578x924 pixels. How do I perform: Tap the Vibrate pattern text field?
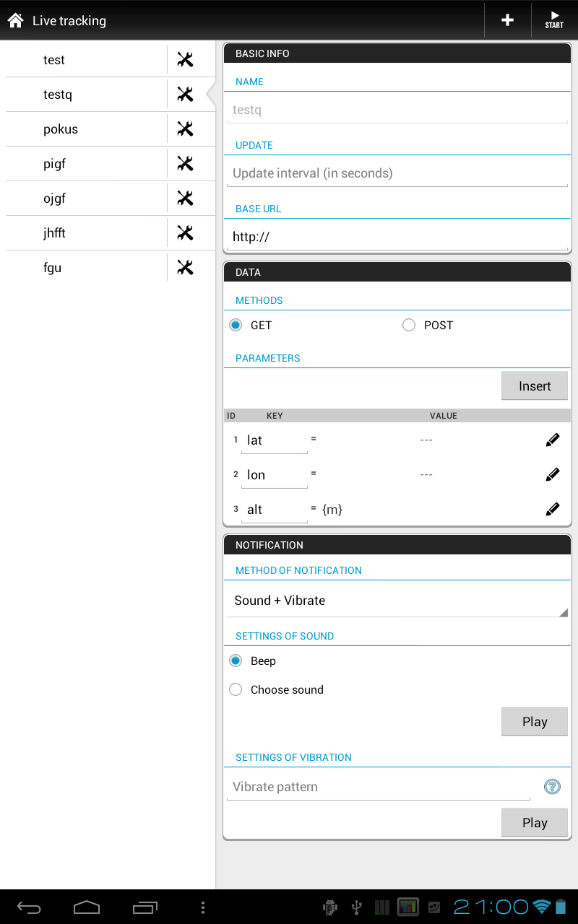pos(379,787)
